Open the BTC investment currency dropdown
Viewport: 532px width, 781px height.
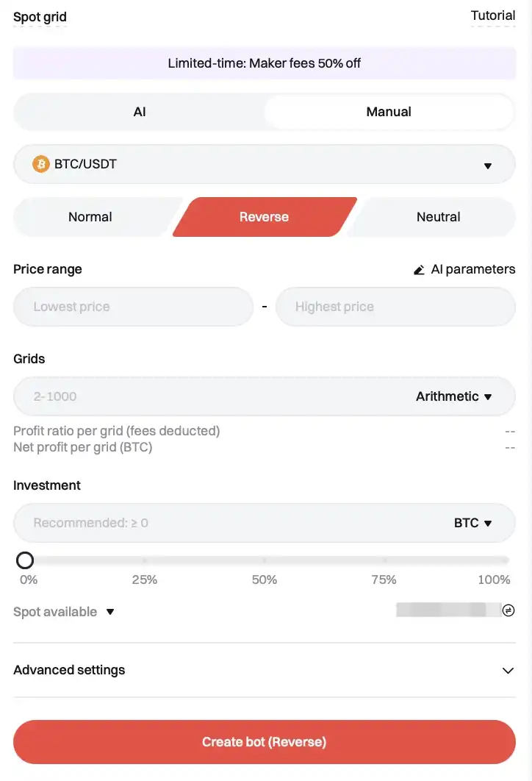(x=472, y=523)
